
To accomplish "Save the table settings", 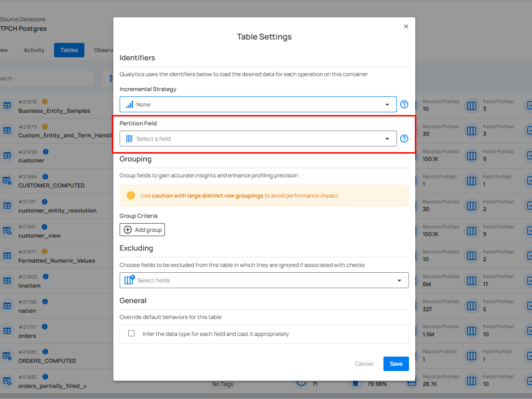I will [396, 364].
